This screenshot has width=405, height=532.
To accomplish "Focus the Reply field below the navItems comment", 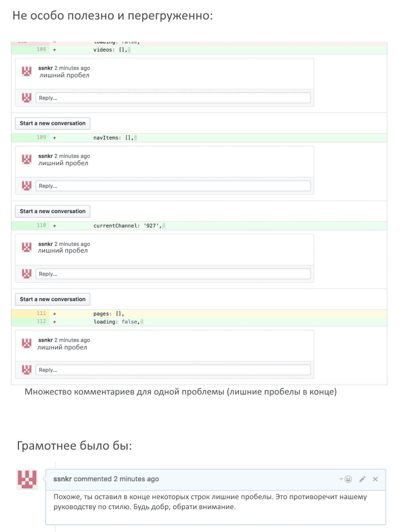I will pyautogui.click(x=173, y=186).
